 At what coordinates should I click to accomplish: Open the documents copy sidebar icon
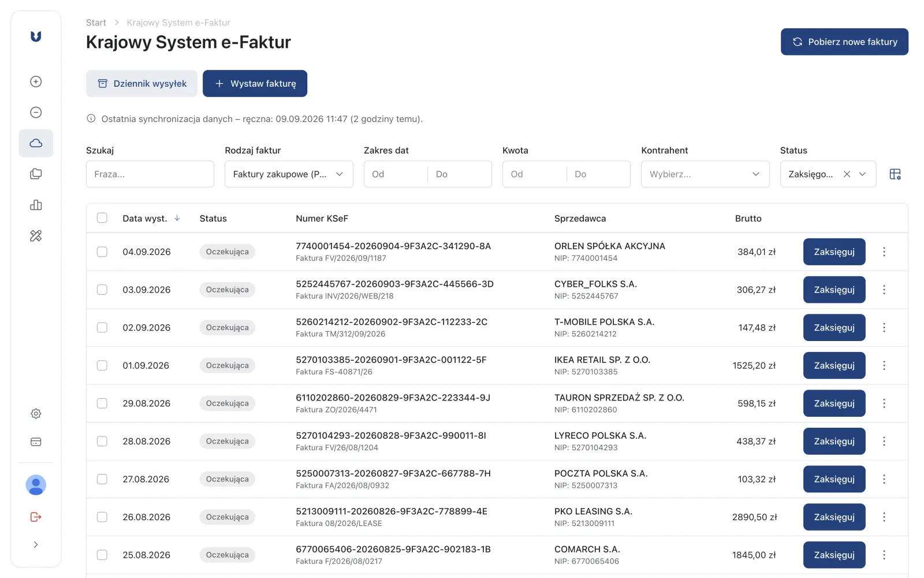click(x=36, y=174)
